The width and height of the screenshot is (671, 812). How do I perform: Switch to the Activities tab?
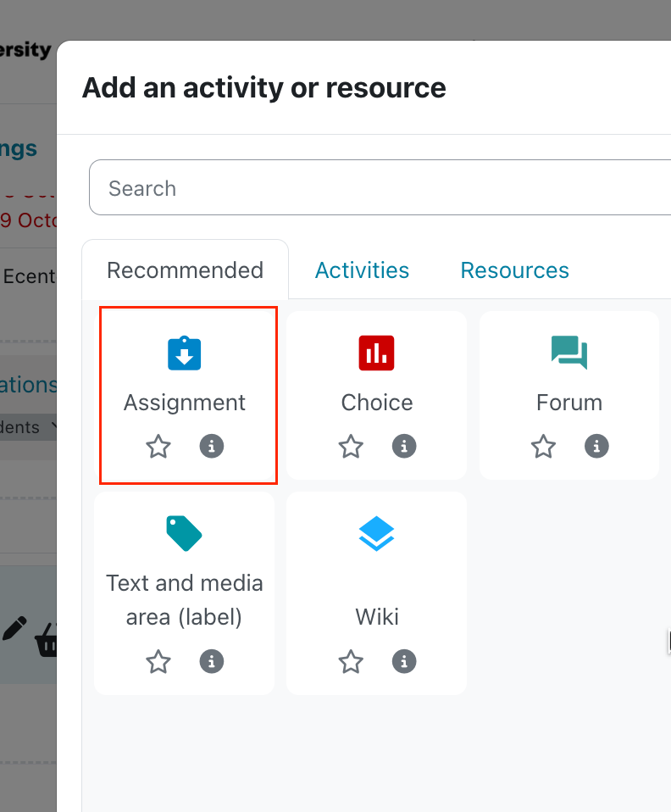pyautogui.click(x=362, y=270)
